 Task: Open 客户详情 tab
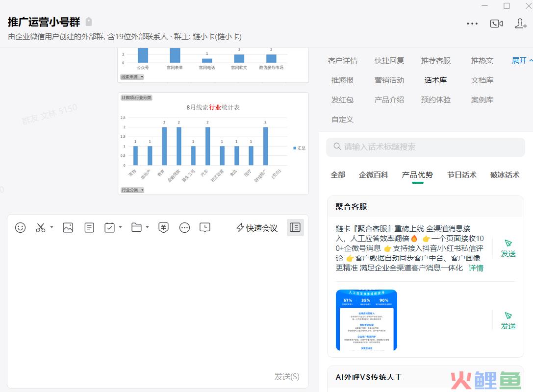tap(343, 60)
